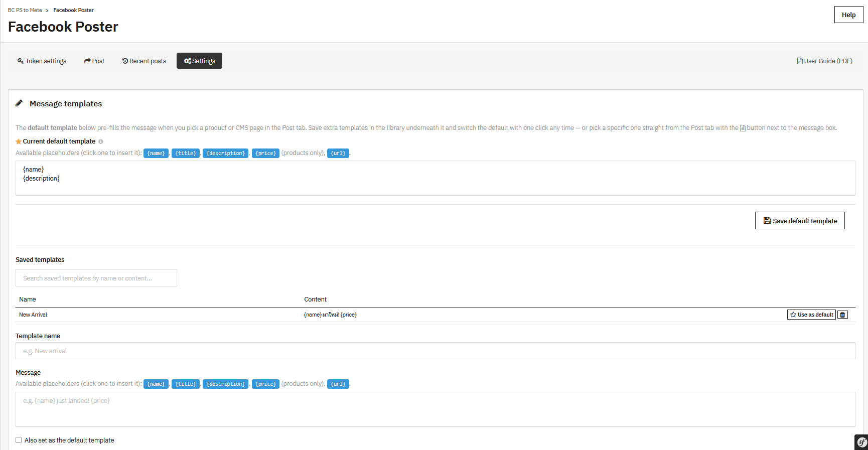The width and height of the screenshot is (868, 450).
Task: Enable 'Also set as the default template'
Action: (x=19, y=440)
